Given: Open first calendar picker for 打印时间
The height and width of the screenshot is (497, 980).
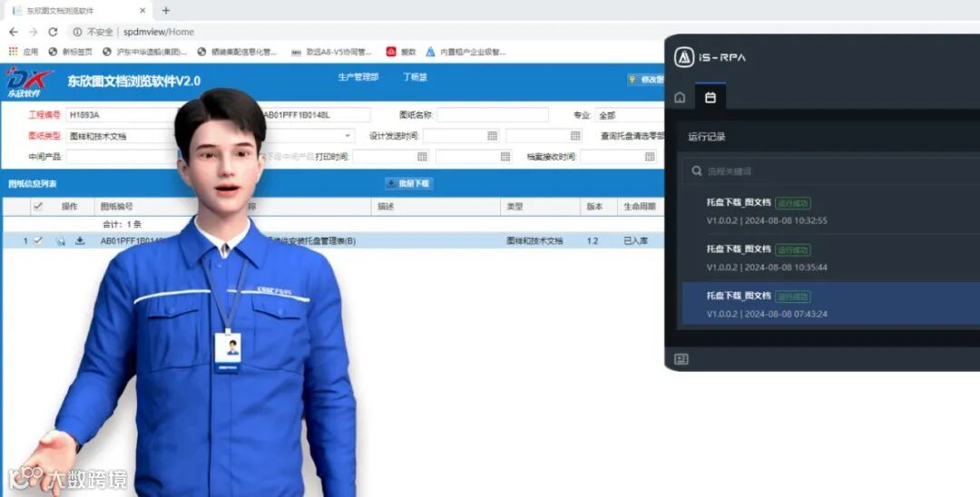Looking at the screenshot, I should tap(423, 156).
